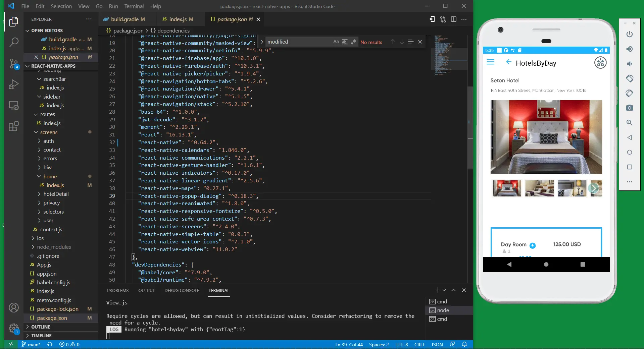Image resolution: width=644 pixels, height=349 pixels.
Task: Open Source Control view with badge
Action: 13,63
